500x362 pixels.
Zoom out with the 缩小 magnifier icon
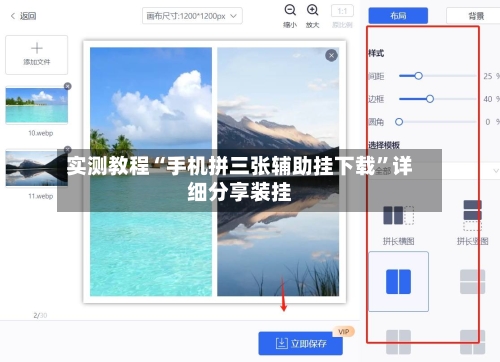pyautogui.click(x=290, y=10)
